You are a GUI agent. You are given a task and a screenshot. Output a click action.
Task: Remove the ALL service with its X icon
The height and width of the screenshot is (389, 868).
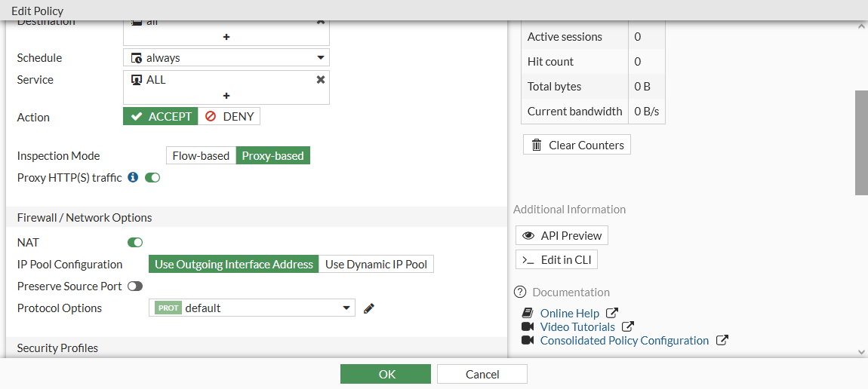coord(320,80)
